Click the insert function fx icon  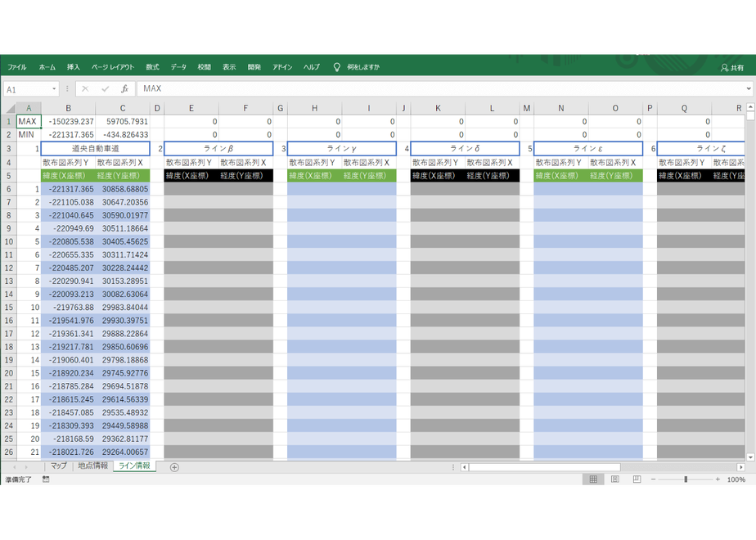tap(124, 88)
